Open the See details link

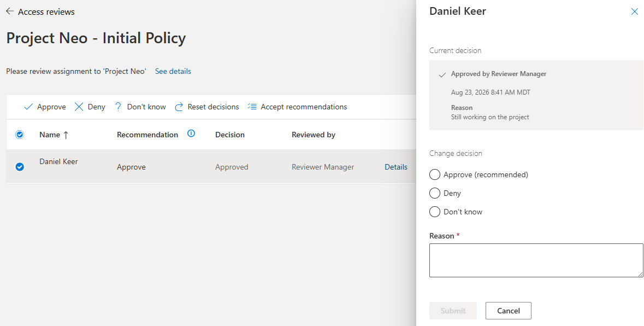pos(173,71)
